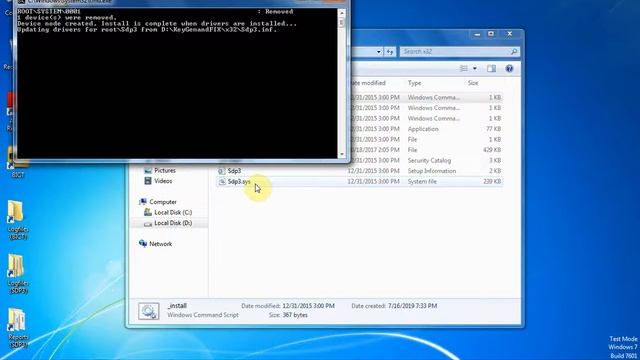Select the Reports (SDP3) desktop folder
Viewport: 640px width, 360px height.
pos(17,328)
